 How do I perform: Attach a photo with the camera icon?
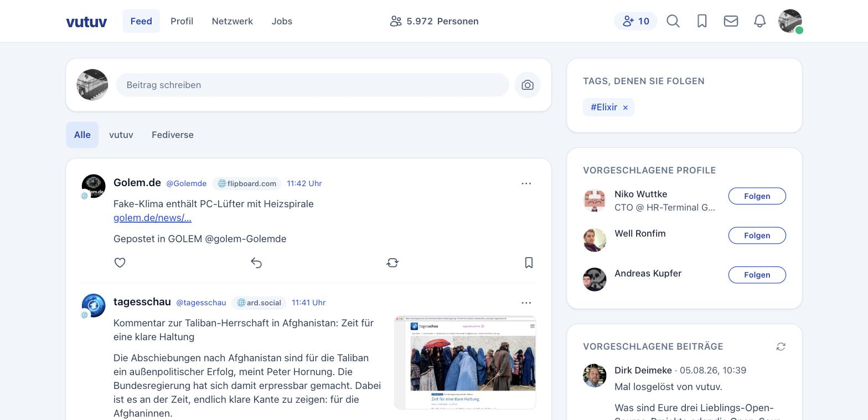528,85
